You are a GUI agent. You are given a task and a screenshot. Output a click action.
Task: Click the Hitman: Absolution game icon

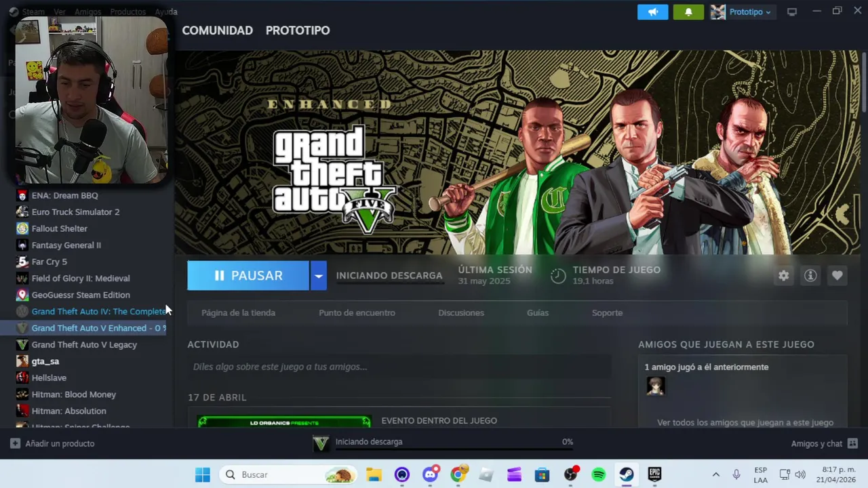[x=22, y=411]
